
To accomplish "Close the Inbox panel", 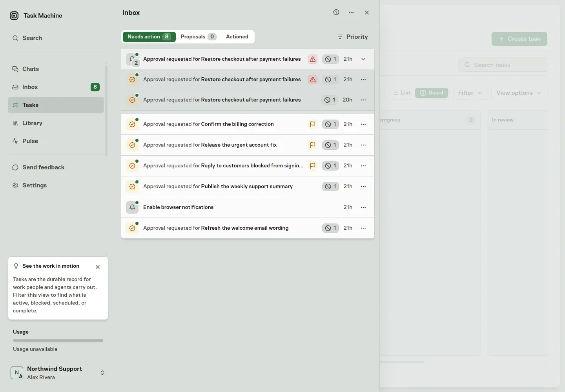I will pyautogui.click(x=367, y=13).
